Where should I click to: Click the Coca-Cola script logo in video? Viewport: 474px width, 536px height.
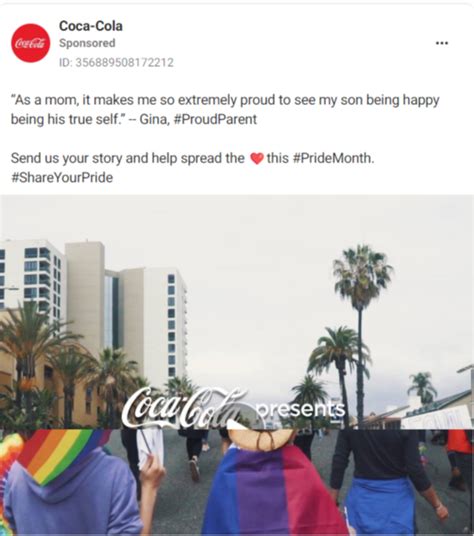point(185,408)
